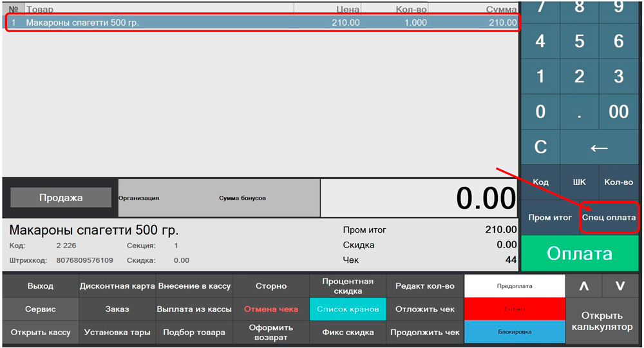This screenshot has width=644, height=348.
Task: Click the red Z-отчет button
Action: coord(515,309)
